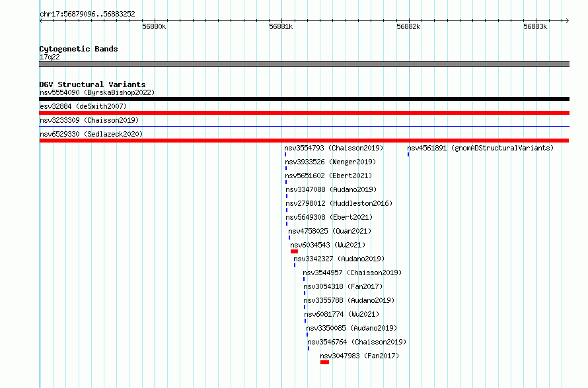Click the red esv32884 variant bar
Image resolution: width=588 pixels, height=388 pixels.
(304, 113)
